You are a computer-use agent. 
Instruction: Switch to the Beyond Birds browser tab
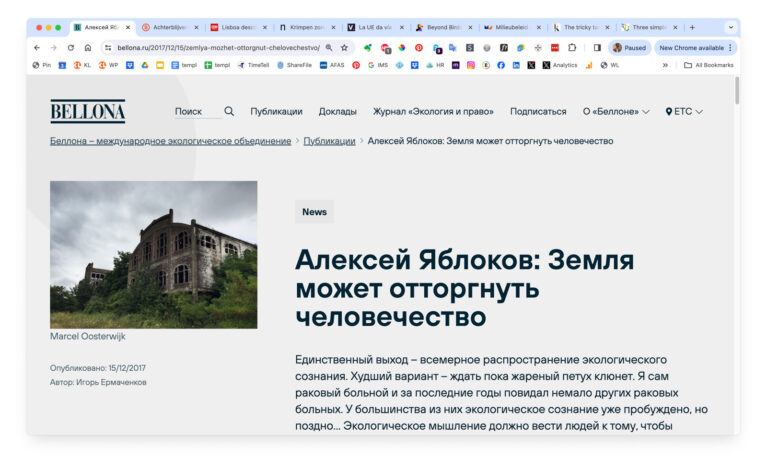click(x=440, y=27)
